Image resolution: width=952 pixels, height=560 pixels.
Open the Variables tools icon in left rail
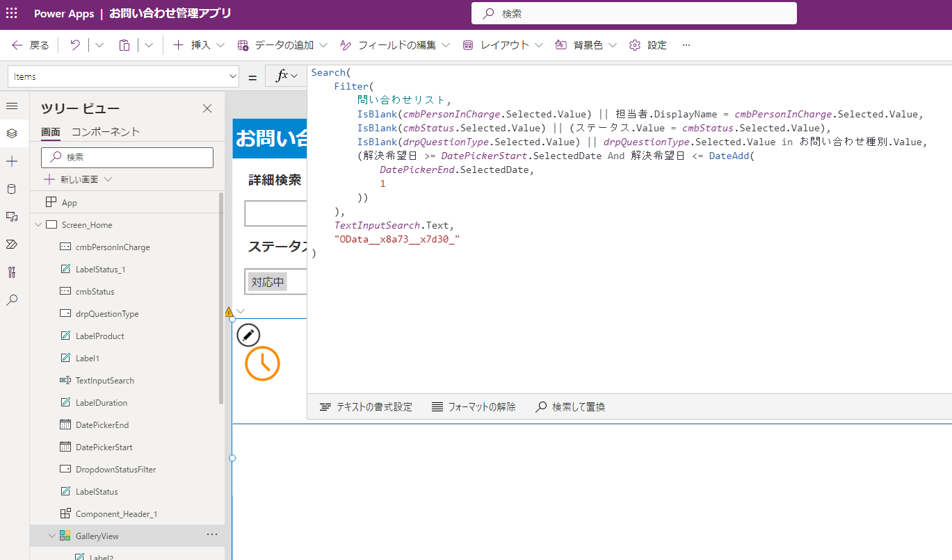coord(12,272)
